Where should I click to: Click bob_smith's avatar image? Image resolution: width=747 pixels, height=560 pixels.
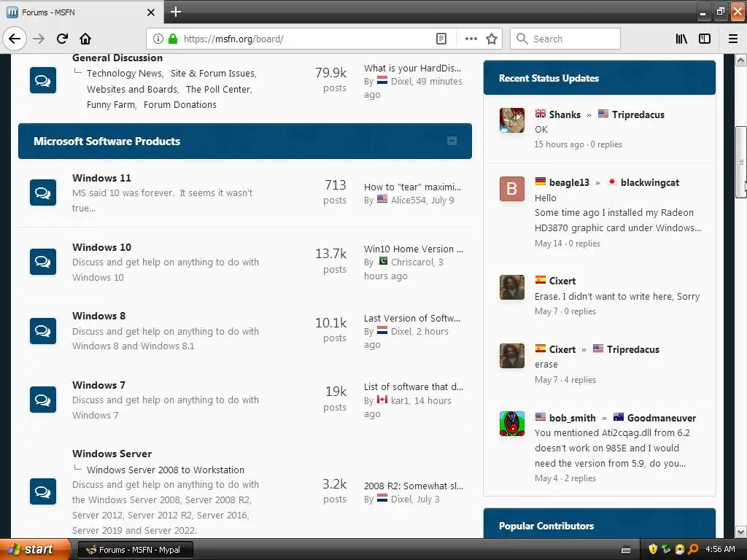coord(511,424)
